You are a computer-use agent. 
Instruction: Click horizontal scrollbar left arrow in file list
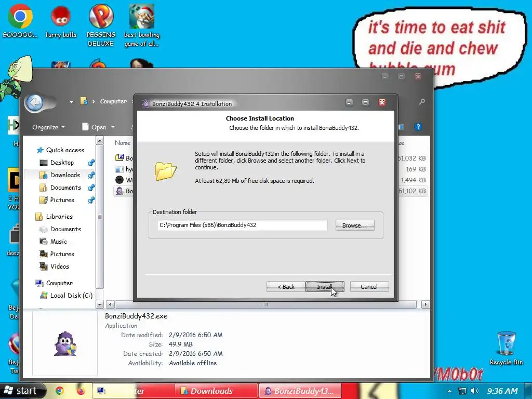(110, 304)
